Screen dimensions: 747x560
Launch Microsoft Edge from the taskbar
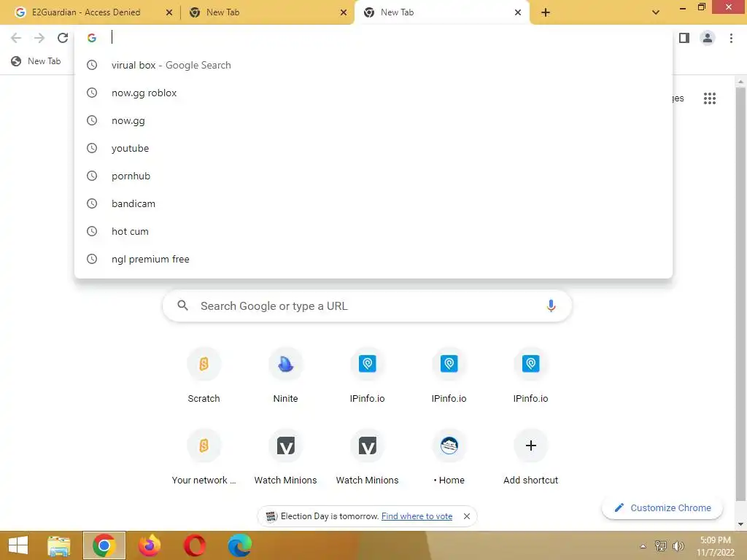point(239,545)
